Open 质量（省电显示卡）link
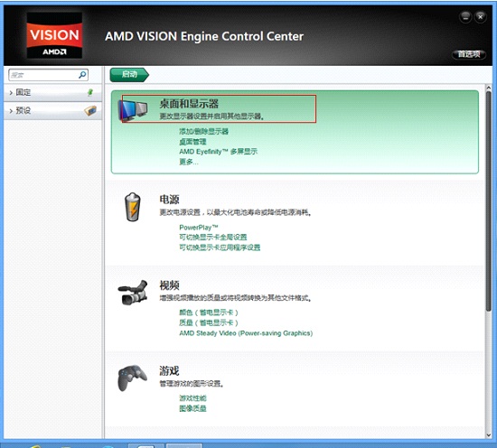The height and width of the screenshot is (448, 497). pyautogui.click(x=209, y=322)
